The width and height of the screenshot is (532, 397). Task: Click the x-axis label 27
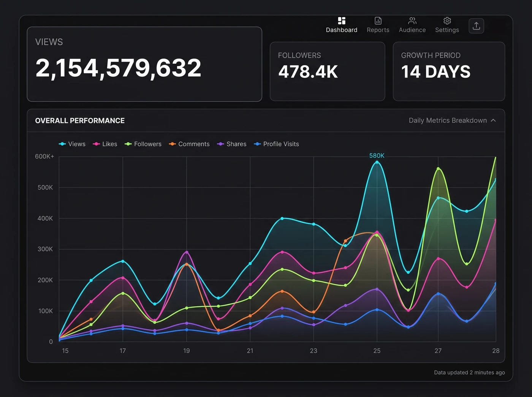[x=438, y=351]
